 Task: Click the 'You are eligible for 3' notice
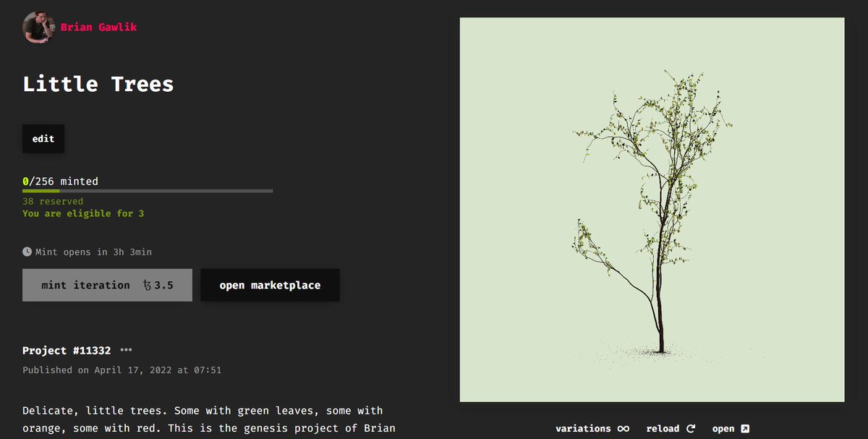[82, 213]
